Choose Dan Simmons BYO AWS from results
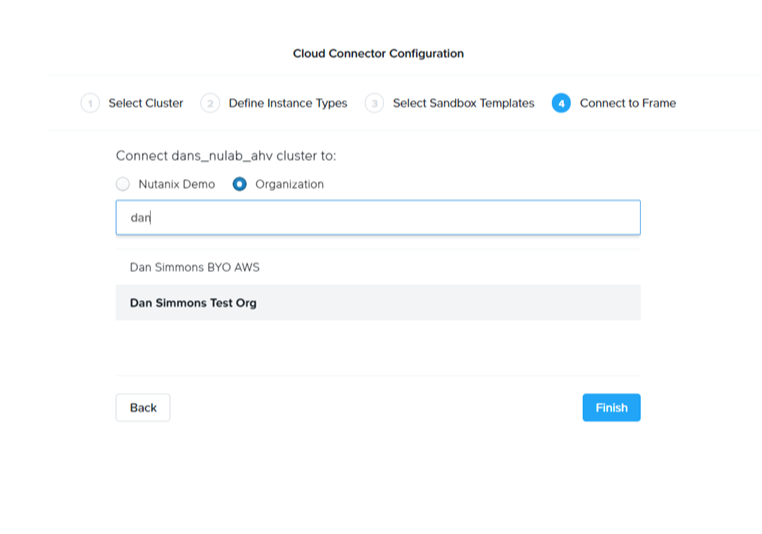 pos(194,268)
